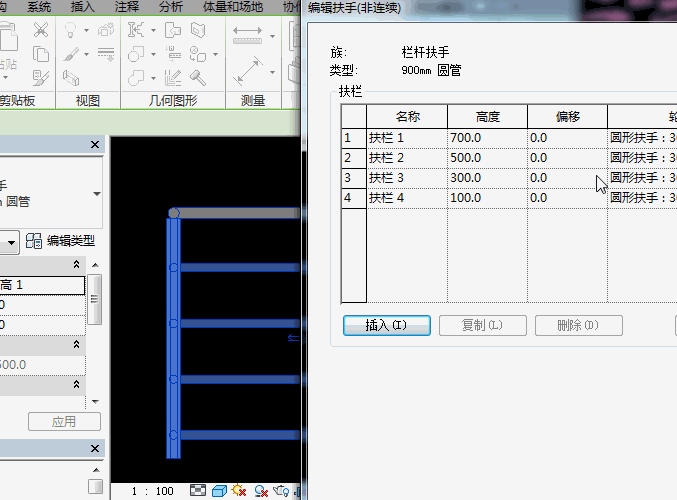Image resolution: width=677 pixels, height=500 pixels.
Task: Open the light bulb icon's dropdown arrow
Action: point(86,30)
